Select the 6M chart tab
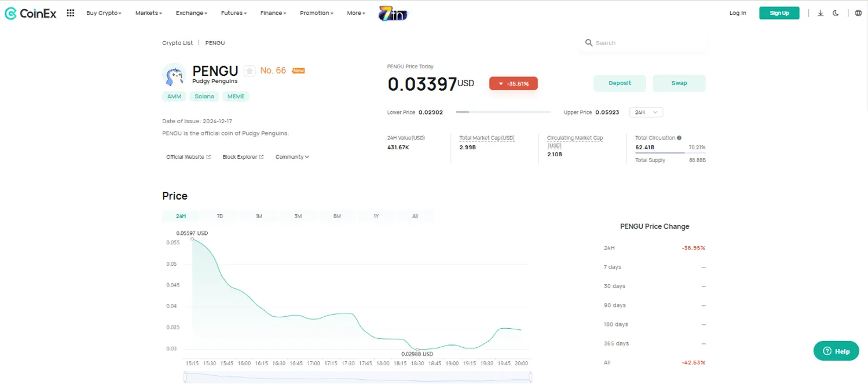Image resolution: width=868 pixels, height=384 pixels. [x=337, y=216]
